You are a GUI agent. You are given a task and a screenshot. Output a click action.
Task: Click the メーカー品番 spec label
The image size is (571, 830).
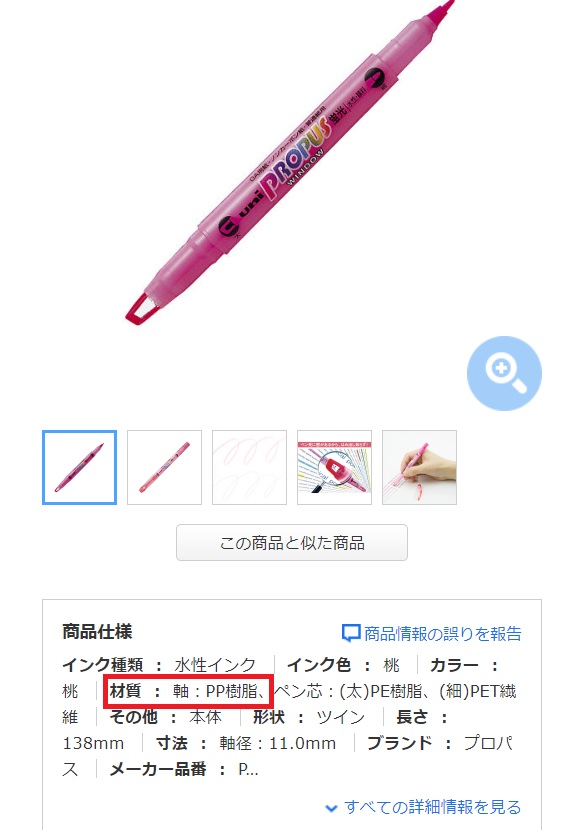pyautogui.click(x=158, y=769)
